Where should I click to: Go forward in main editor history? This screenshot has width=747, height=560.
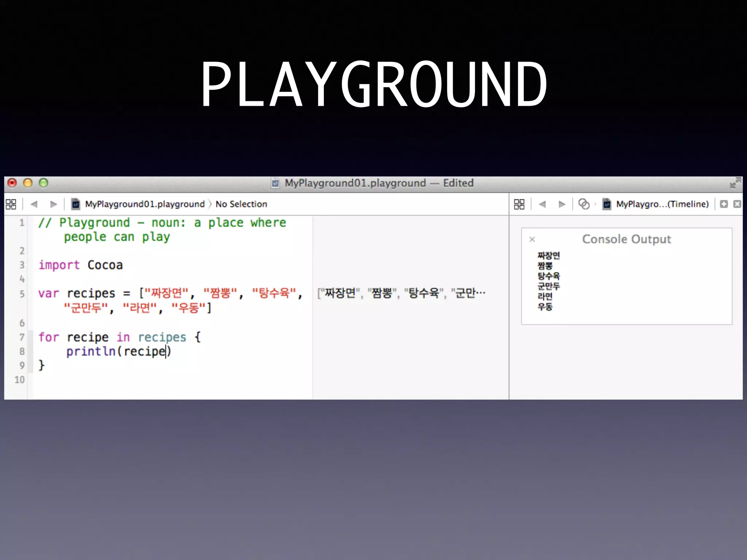coord(54,204)
